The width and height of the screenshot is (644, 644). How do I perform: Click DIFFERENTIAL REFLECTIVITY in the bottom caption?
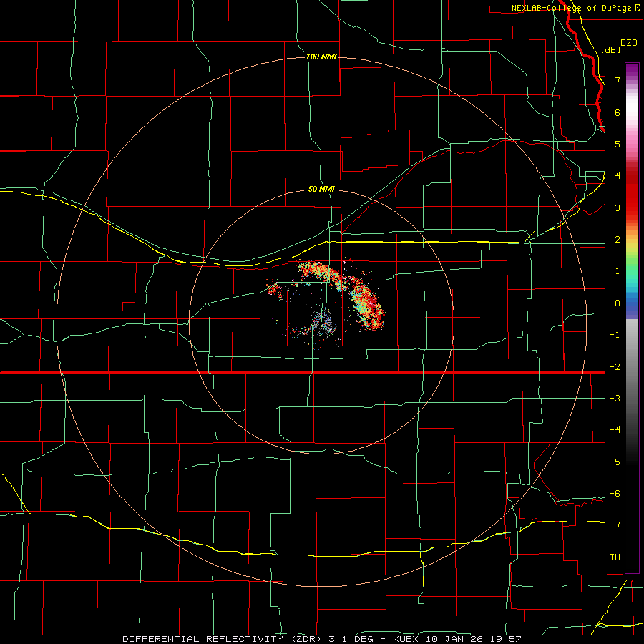click(x=203, y=639)
